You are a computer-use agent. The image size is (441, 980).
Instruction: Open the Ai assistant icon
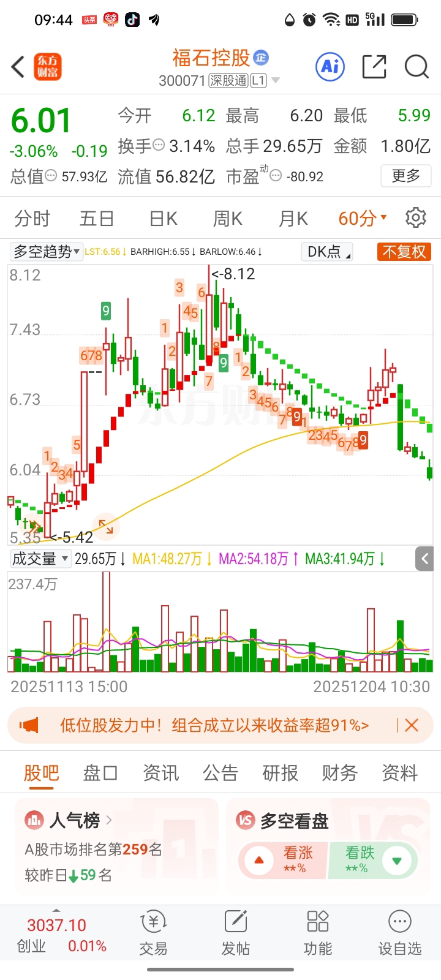330,66
